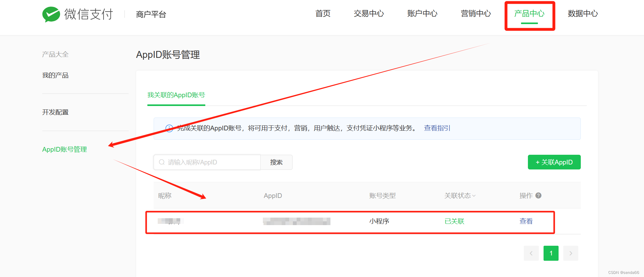Open 账户中心 menu

point(422,14)
